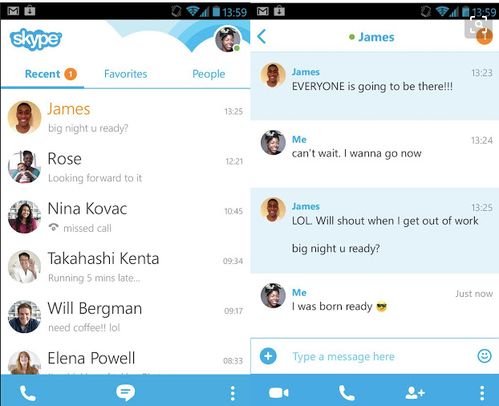This screenshot has height=406, width=499.
Task: Start a voice call with James
Action: coord(347,393)
